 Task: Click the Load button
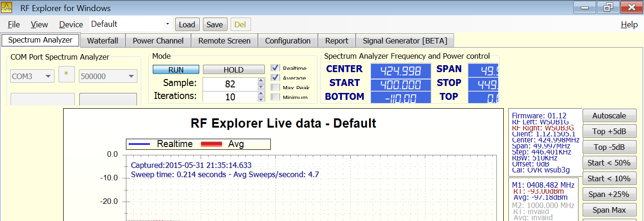click(x=187, y=25)
